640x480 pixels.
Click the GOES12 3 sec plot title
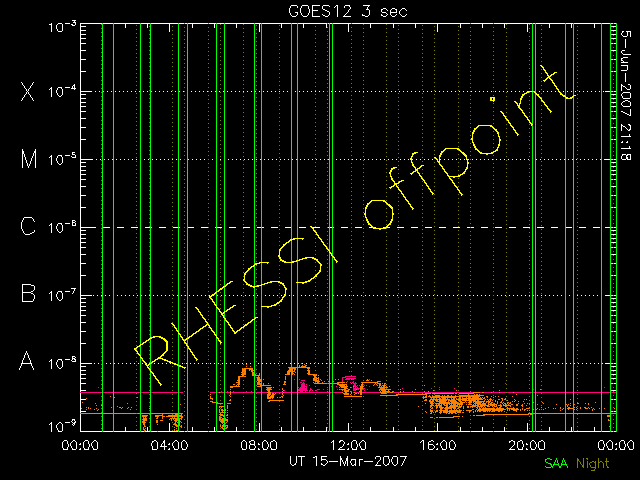coord(348,11)
